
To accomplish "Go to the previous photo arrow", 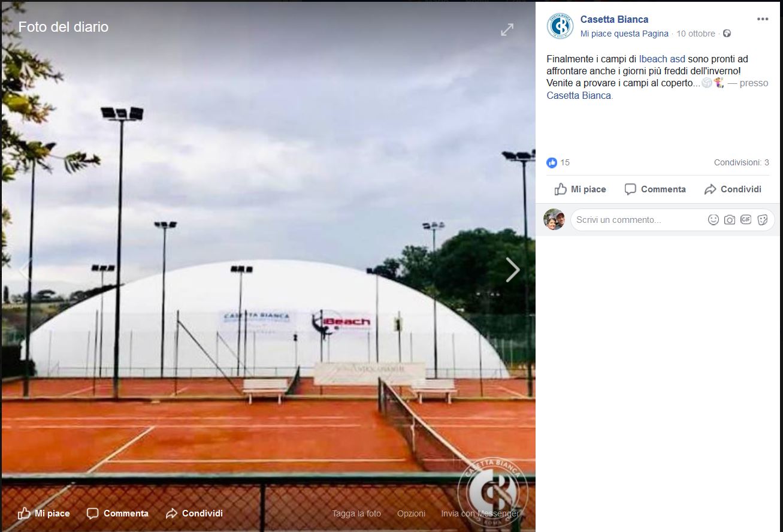I will [23, 270].
